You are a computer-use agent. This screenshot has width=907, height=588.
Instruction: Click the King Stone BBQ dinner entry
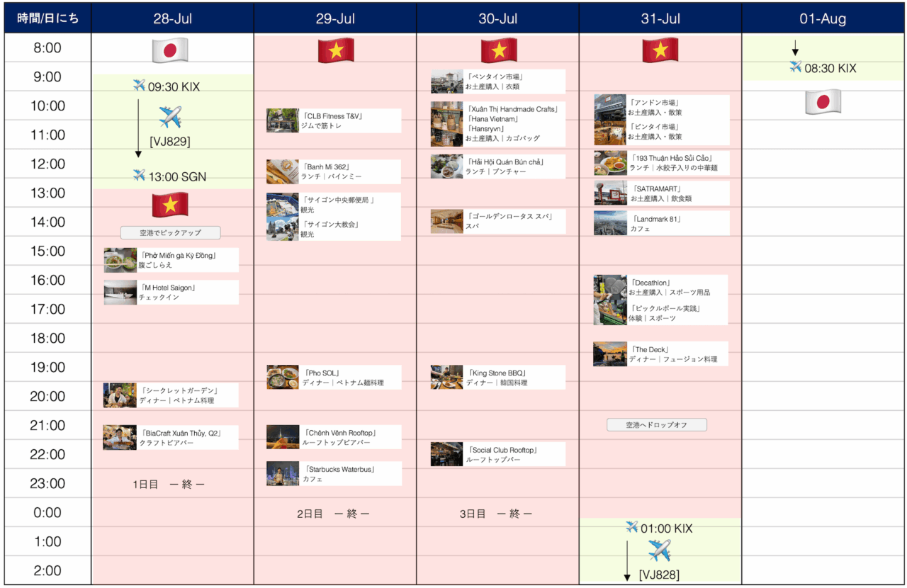click(x=498, y=377)
